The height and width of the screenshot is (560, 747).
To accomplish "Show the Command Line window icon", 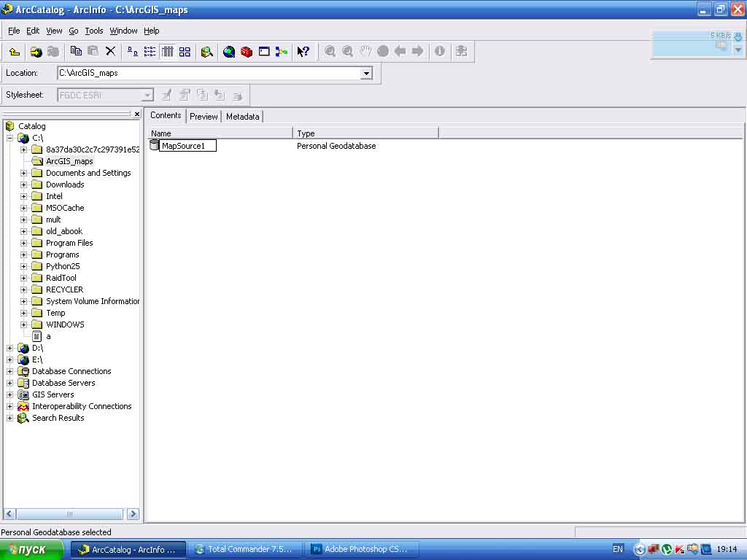I will point(264,52).
